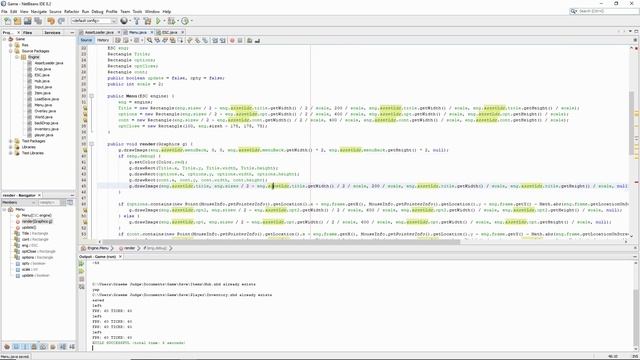Click the Find Selection magnifier icon in editor toolbar
The height and width of the screenshot is (360, 640).
[x=150, y=40]
